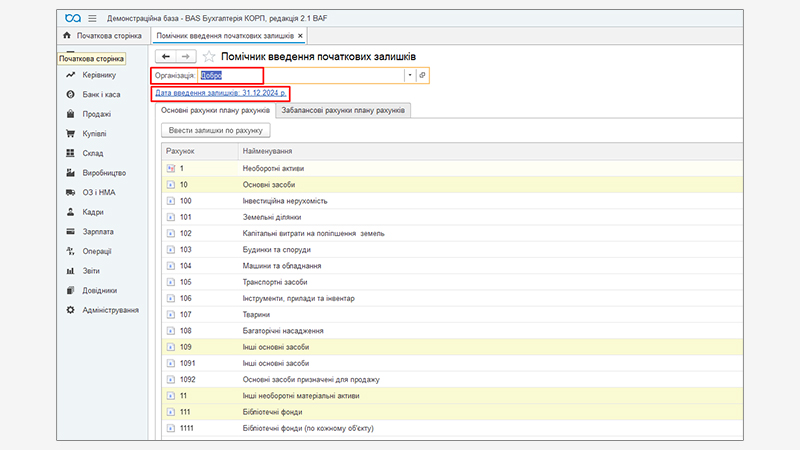Open the Виробництво section in sidebar
Image resolution: width=800 pixels, height=450 pixels.
click(71, 172)
